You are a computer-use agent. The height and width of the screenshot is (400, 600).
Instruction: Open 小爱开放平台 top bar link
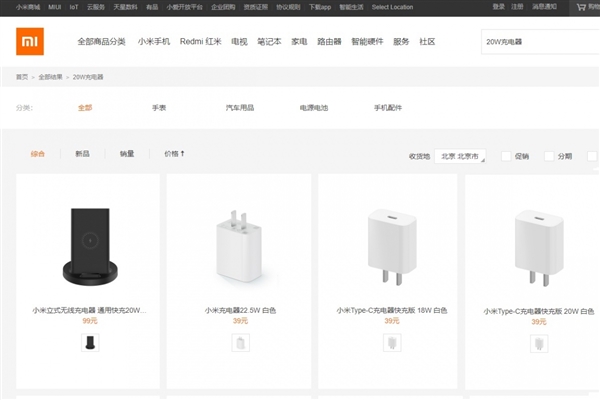(184, 7)
